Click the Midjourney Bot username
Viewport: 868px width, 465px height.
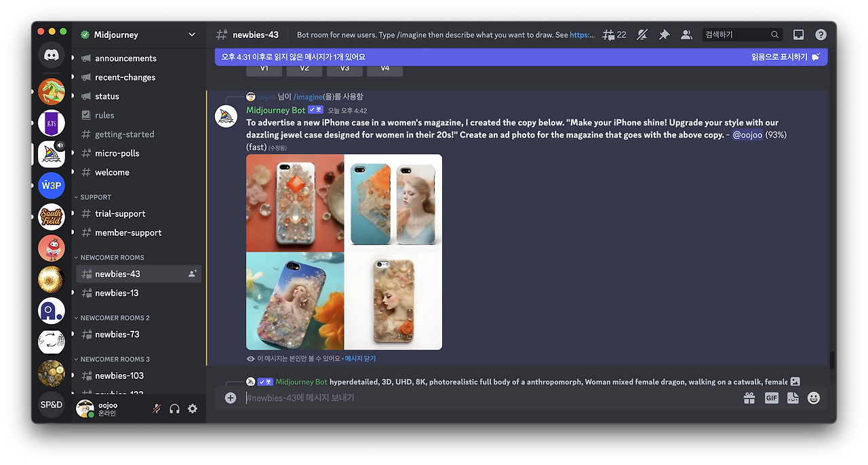click(275, 110)
